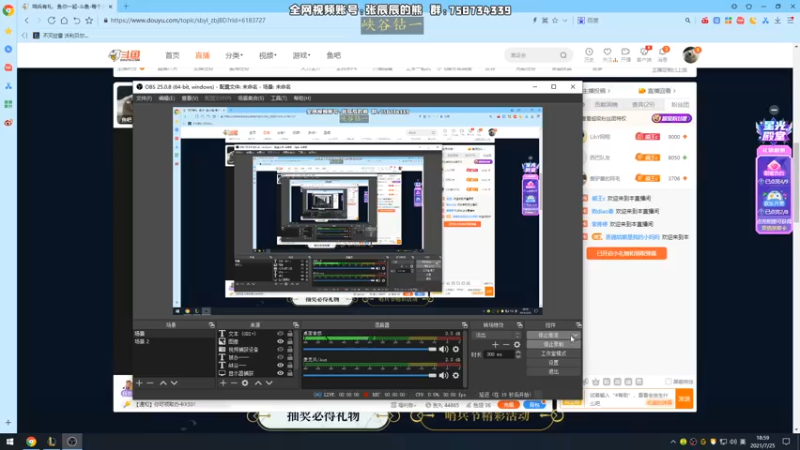This screenshot has width=800, height=450.
Task: Click 停止录制 button in OBS controls
Action: (x=554, y=344)
